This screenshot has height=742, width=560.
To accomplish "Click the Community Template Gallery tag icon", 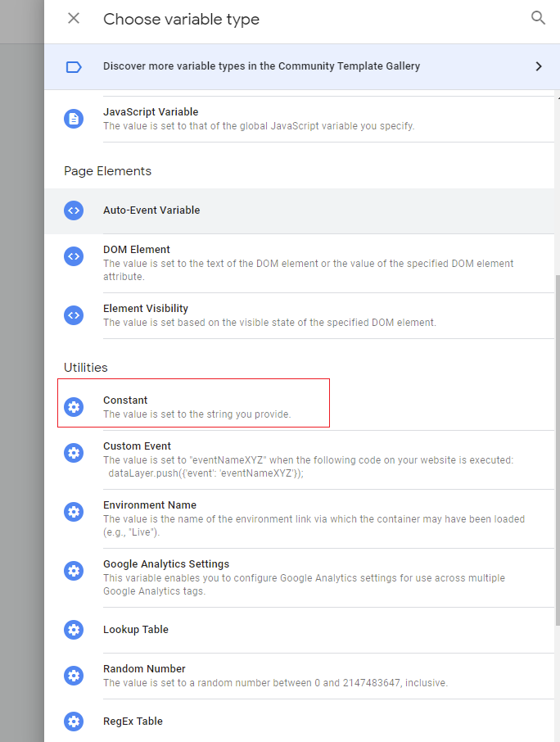I will click(x=74, y=66).
